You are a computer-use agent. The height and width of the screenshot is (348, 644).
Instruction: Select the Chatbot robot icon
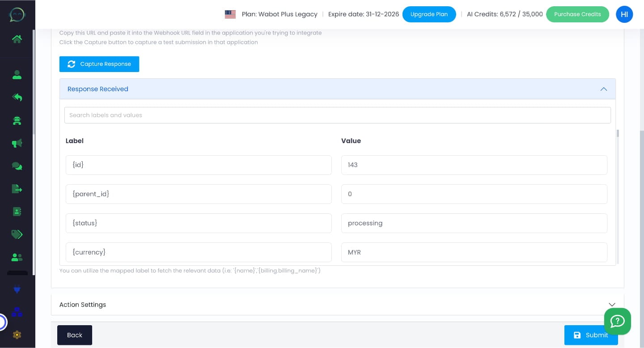coord(17,121)
